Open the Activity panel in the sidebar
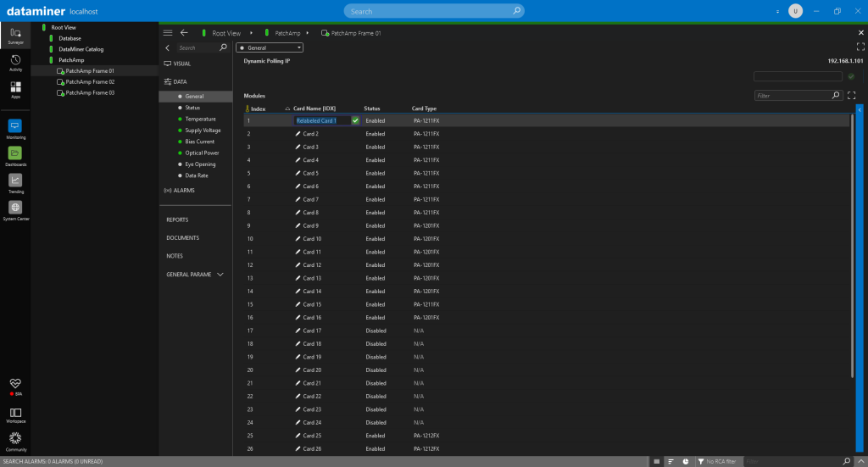868x467 pixels. click(x=15, y=63)
